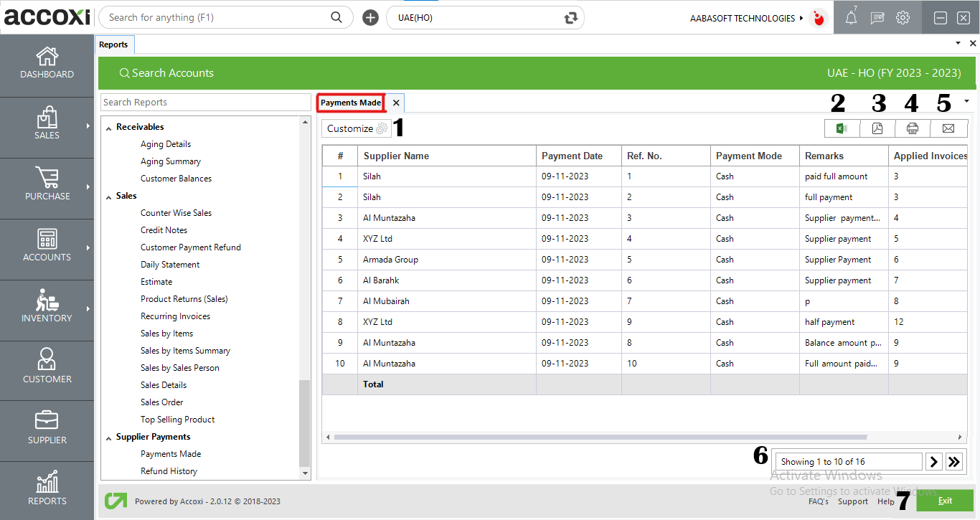Export report to Excel icon
The image size is (980, 520).
[x=842, y=128]
